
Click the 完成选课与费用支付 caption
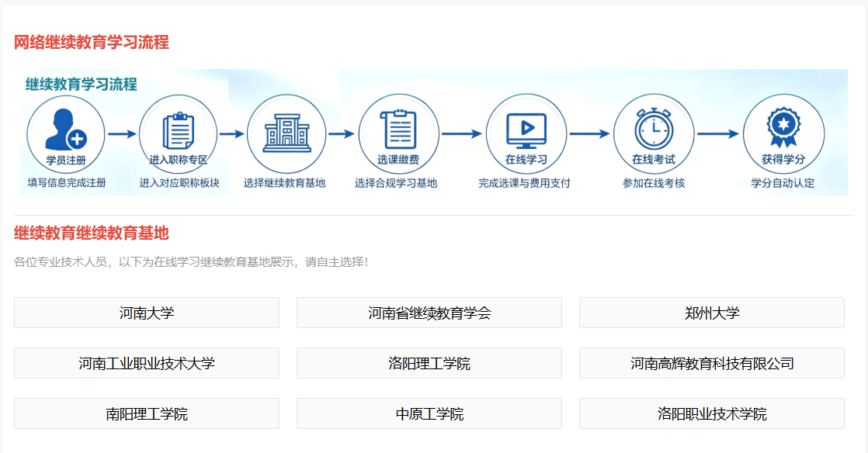[524, 183]
